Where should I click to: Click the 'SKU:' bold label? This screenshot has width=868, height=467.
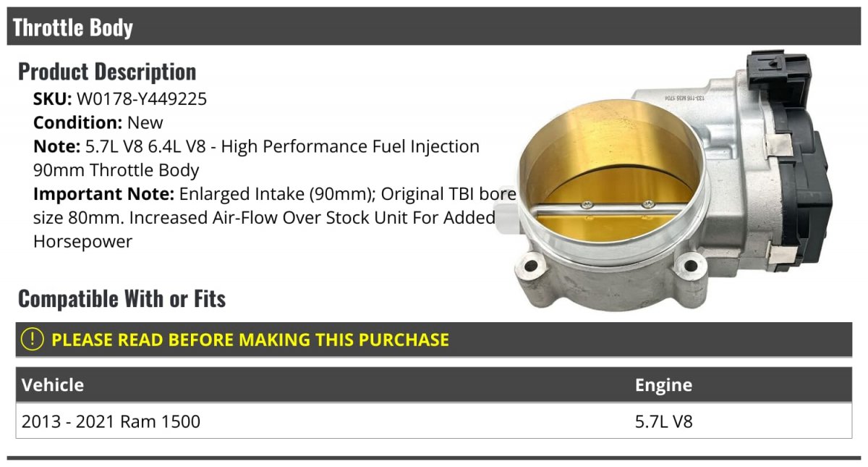(x=53, y=98)
